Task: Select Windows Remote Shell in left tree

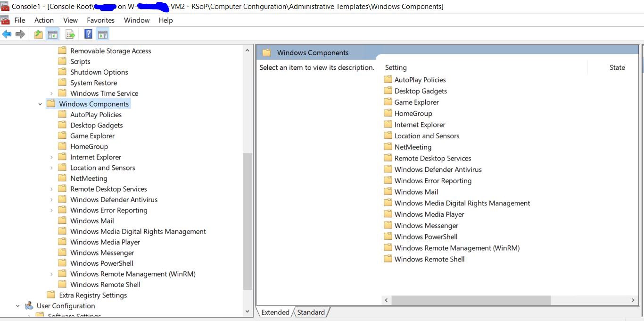Action: [x=105, y=285]
